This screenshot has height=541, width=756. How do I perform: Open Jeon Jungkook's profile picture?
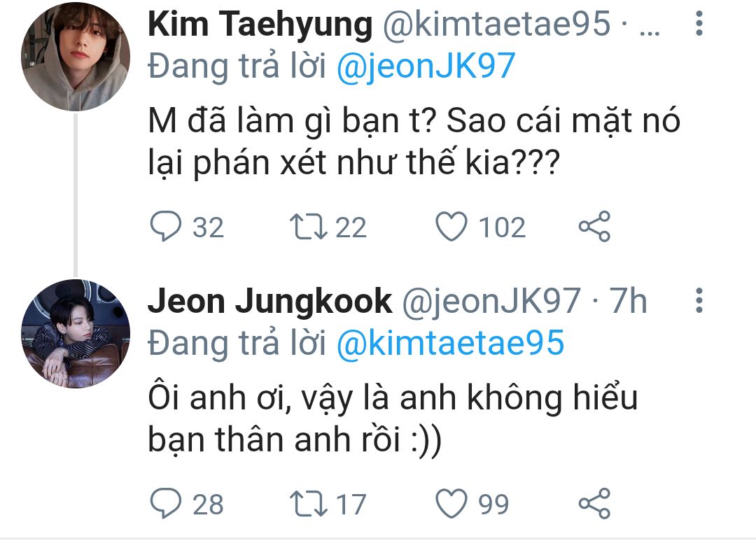(x=76, y=333)
